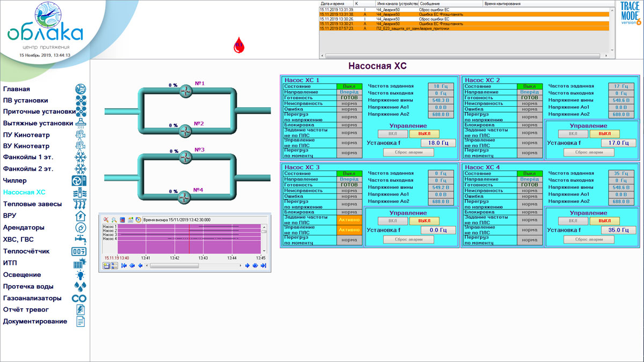Image resolution: width=644 pixels, height=362 pixels.
Task: Click the magnifier zoom icon in trend toolbar
Action: pos(114,220)
